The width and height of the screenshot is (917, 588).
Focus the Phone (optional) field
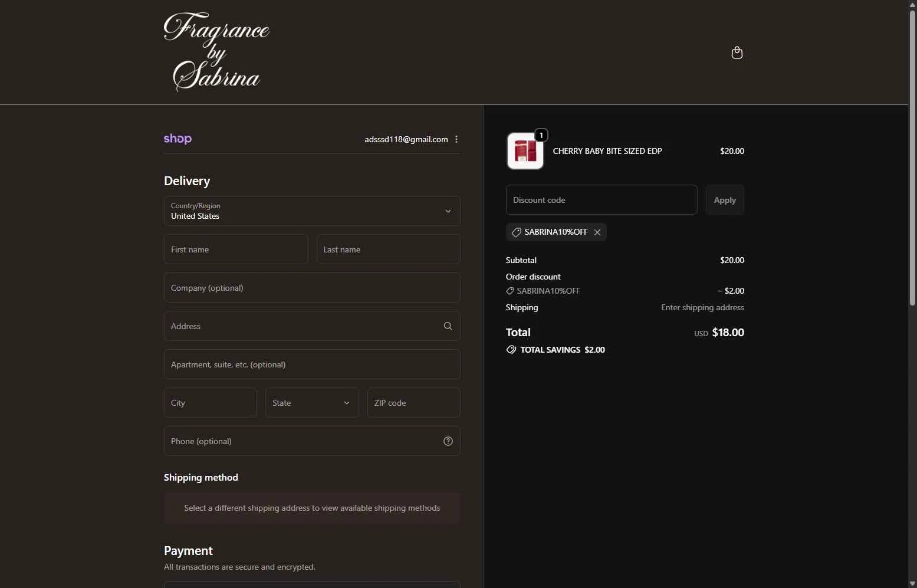(312, 441)
